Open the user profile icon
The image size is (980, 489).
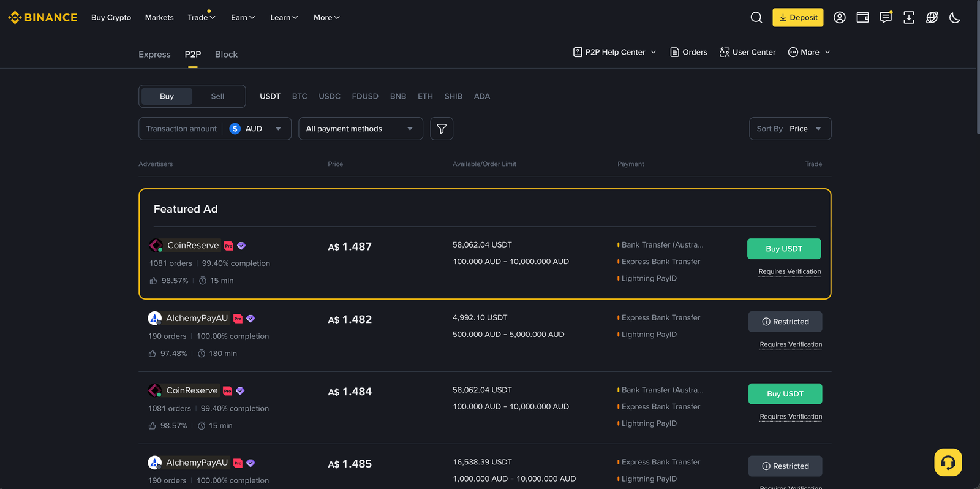coord(840,17)
